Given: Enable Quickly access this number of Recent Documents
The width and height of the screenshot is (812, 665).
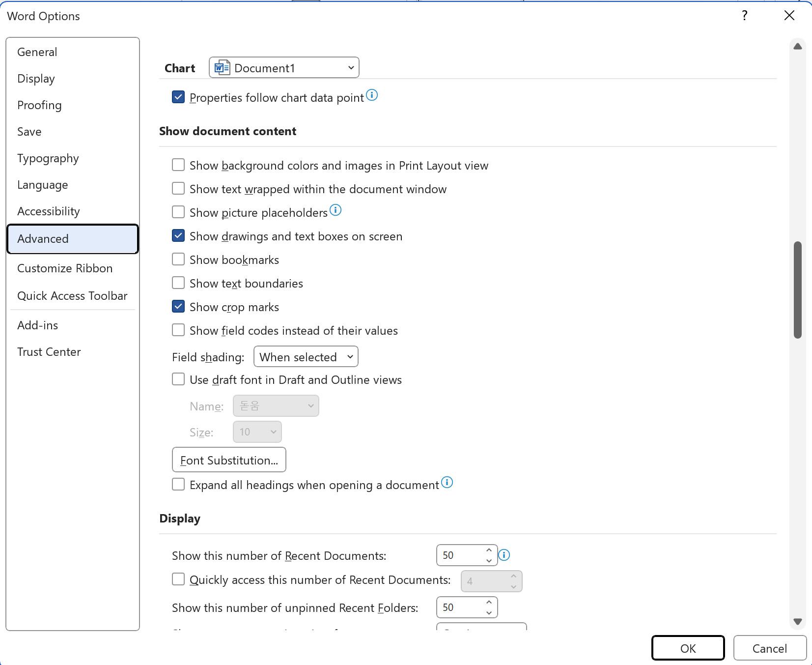Looking at the screenshot, I should click(178, 579).
